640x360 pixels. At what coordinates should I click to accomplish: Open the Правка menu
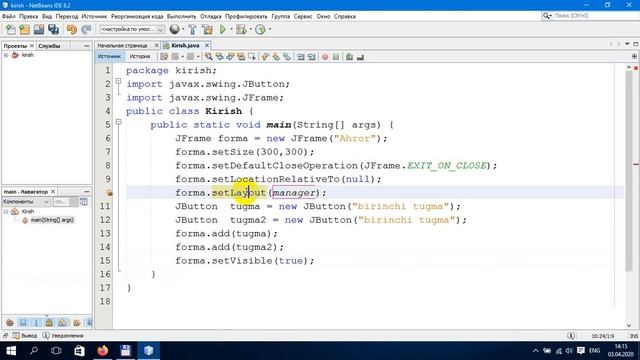pyautogui.click(x=29, y=16)
